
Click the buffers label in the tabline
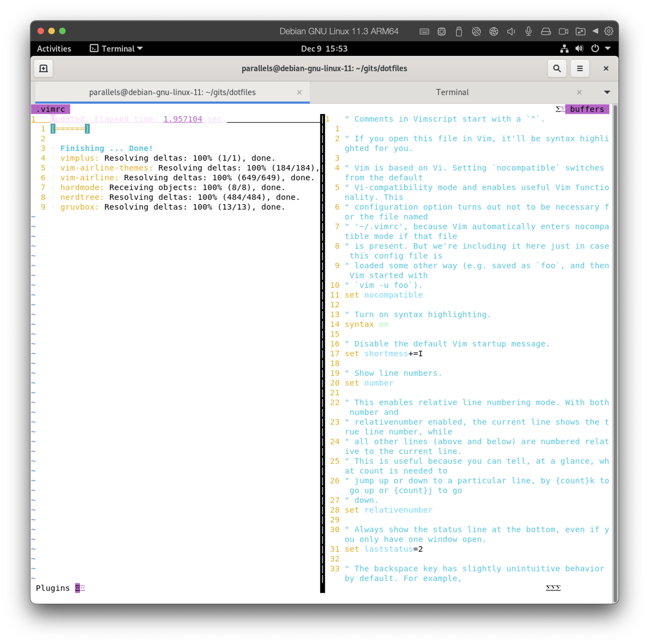(x=587, y=109)
